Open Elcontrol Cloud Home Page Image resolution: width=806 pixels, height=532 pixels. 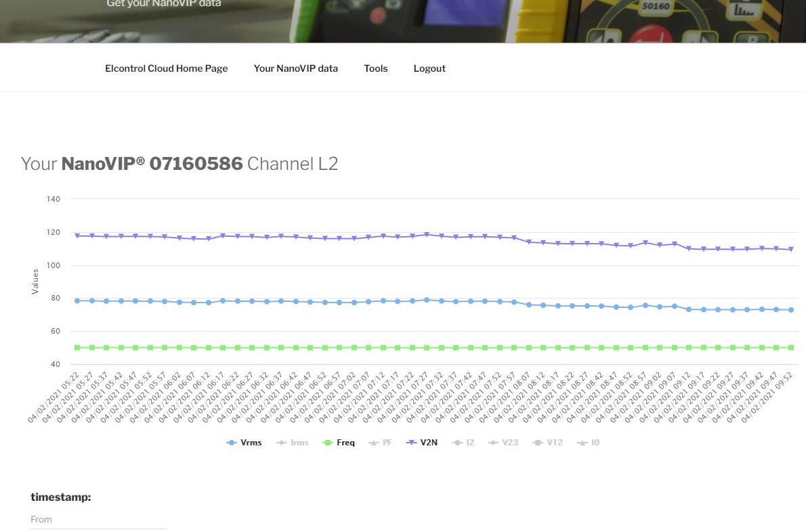(166, 68)
